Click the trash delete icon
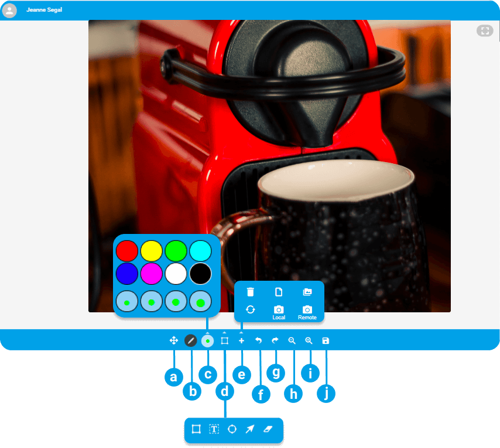Screen dimensions: 500x448 (x=251, y=292)
